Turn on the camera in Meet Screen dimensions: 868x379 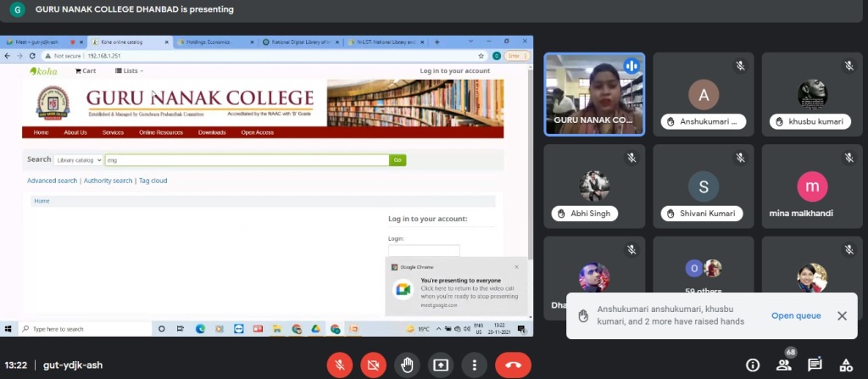click(373, 365)
